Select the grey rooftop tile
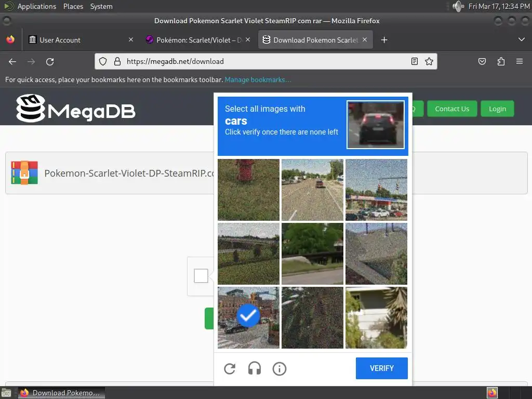This screenshot has height=399, width=532. tap(376, 254)
